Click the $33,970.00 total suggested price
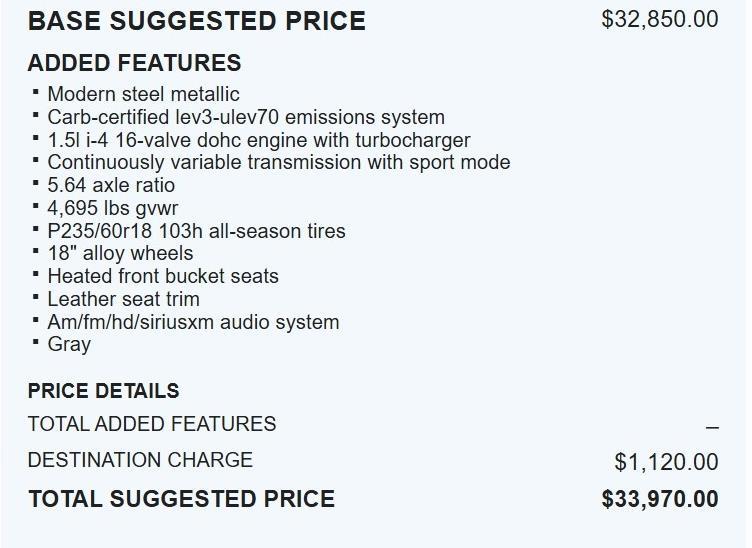 point(659,499)
